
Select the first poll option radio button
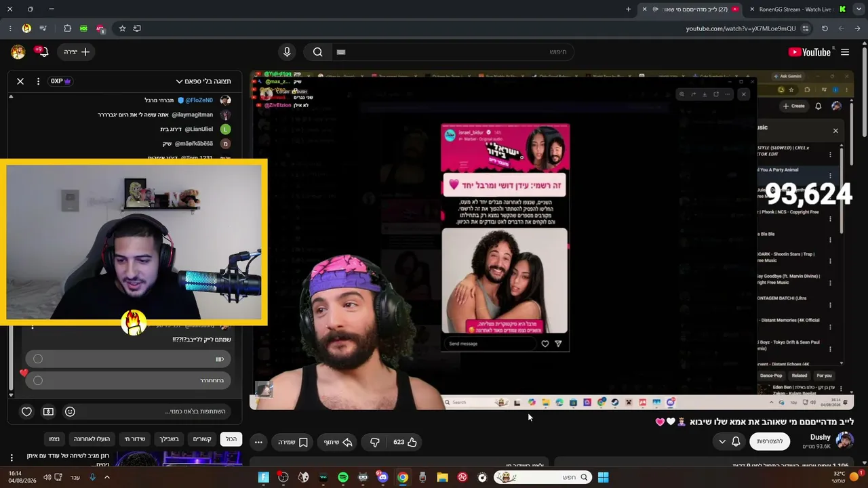38,359
